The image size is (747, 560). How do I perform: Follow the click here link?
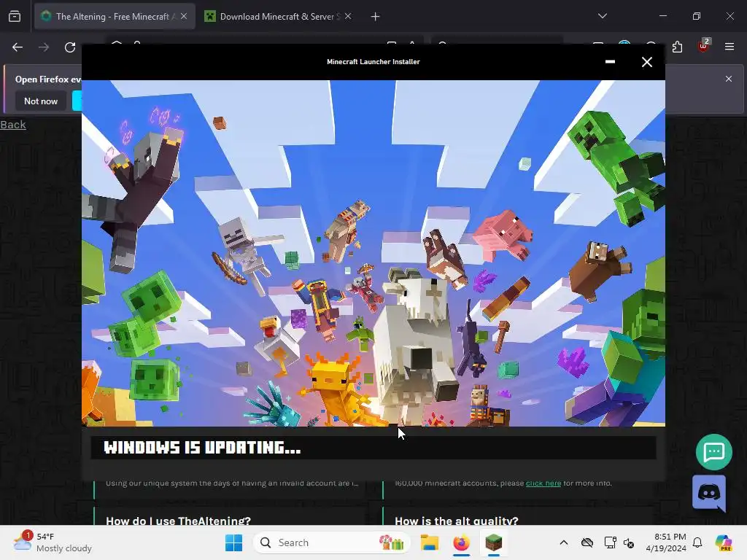(x=543, y=483)
